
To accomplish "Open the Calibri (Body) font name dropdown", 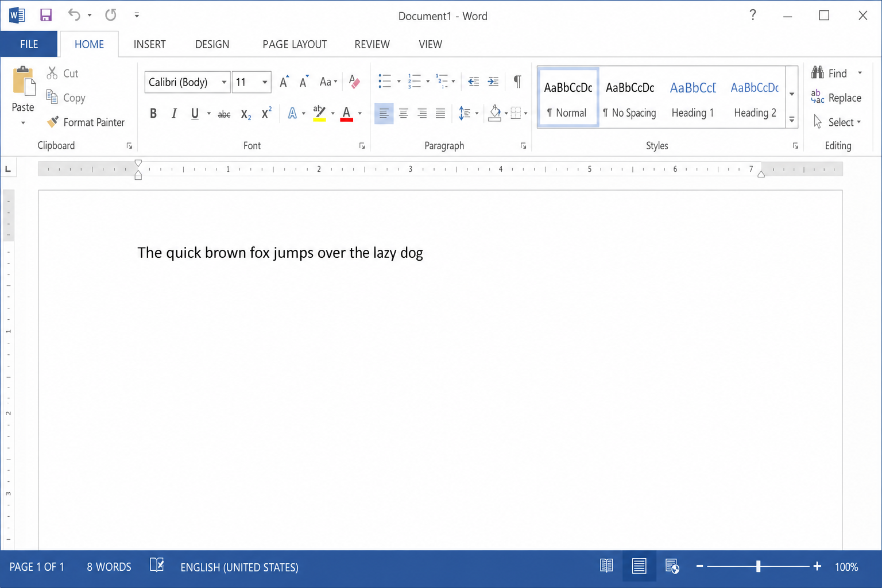I will (x=224, y=82).
